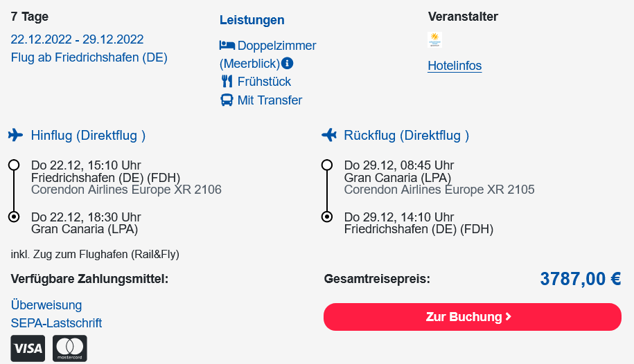This screenshot has width=634, height=364.
Task: Click the cutlery icon beside Frühstück
Action: tap(227, 81)
